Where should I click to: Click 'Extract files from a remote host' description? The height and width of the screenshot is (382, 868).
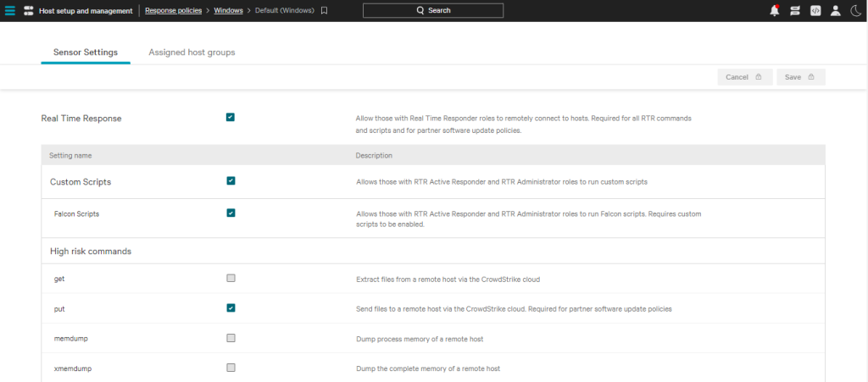448,280
